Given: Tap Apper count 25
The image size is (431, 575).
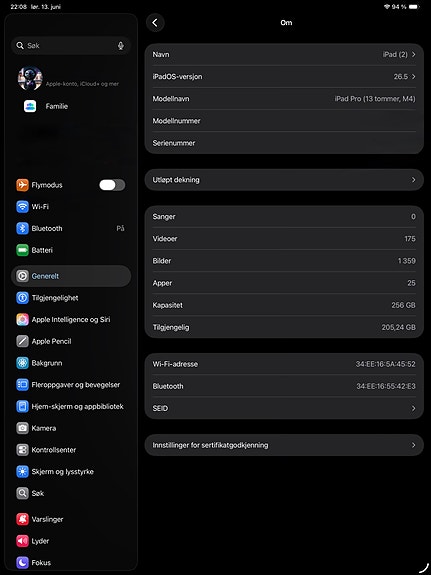Looking at the screenshot, I should 412,283.
